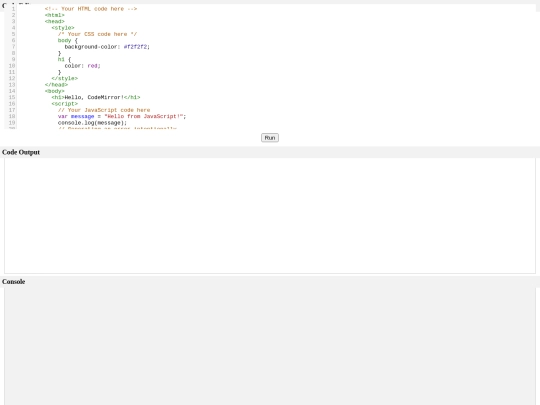The height and width of the screenshot is (405, 540).
Task: Click the '<body>' opening tag line
Action: pyautogui.click(x=54, y=91)
